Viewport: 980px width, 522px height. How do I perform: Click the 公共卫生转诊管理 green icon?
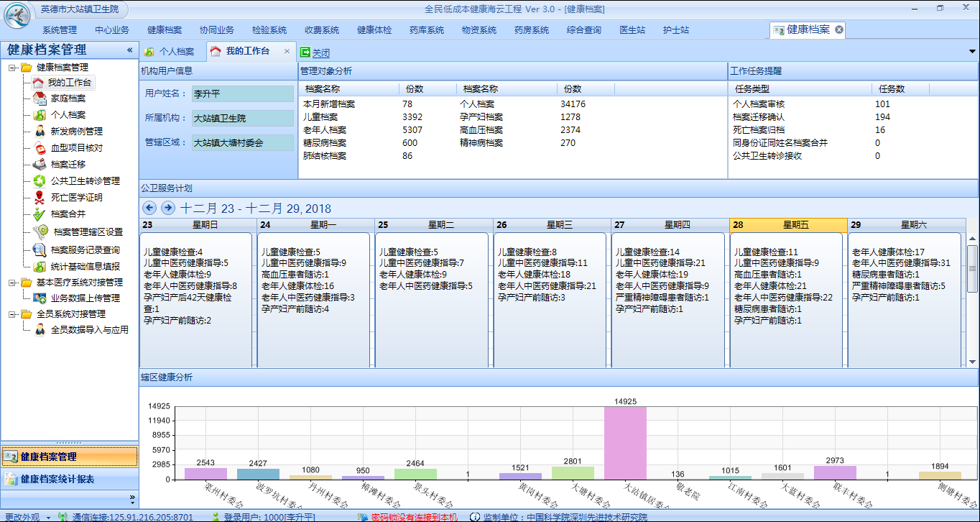coord(39,181)
